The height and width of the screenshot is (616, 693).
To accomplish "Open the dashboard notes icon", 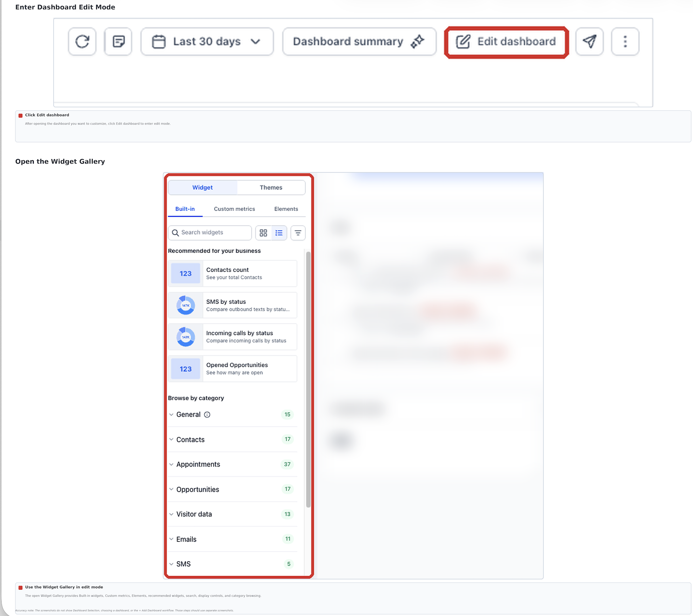I will [x=118, y=42].
